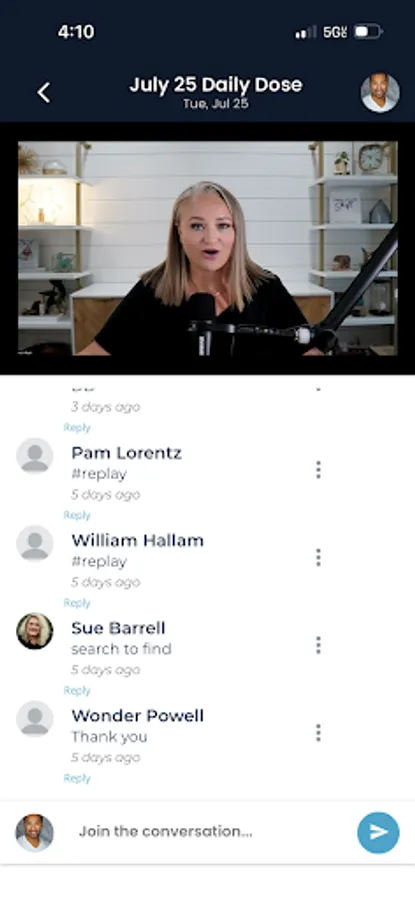Open three-dot menu beside Sue Barrell's comment

pyautogui.click(x=318, y=645)
